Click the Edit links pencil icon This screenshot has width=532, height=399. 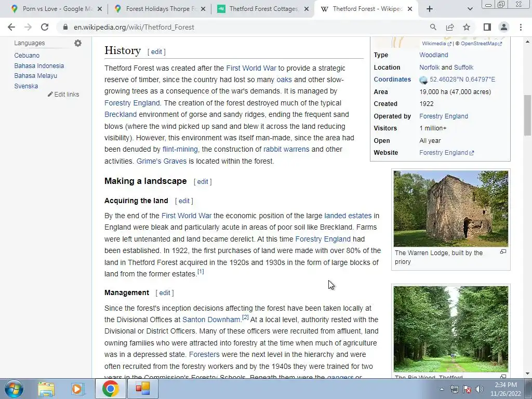coord(50,95)
